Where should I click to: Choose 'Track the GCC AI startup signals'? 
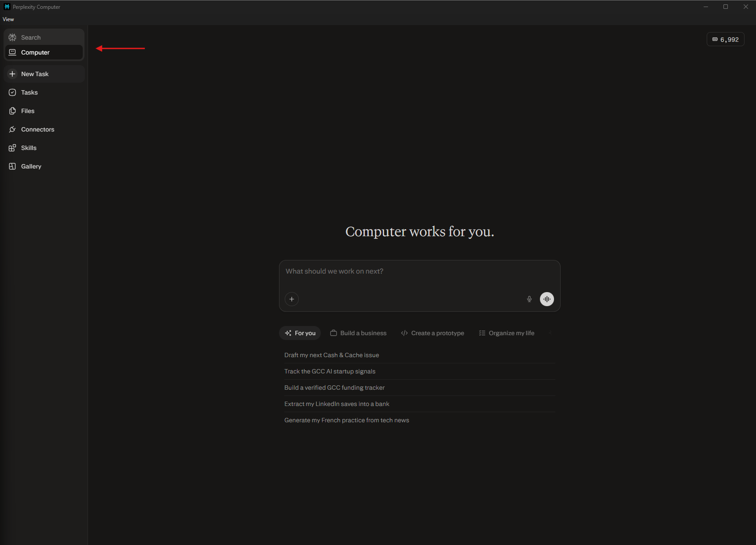coord(419,371)
